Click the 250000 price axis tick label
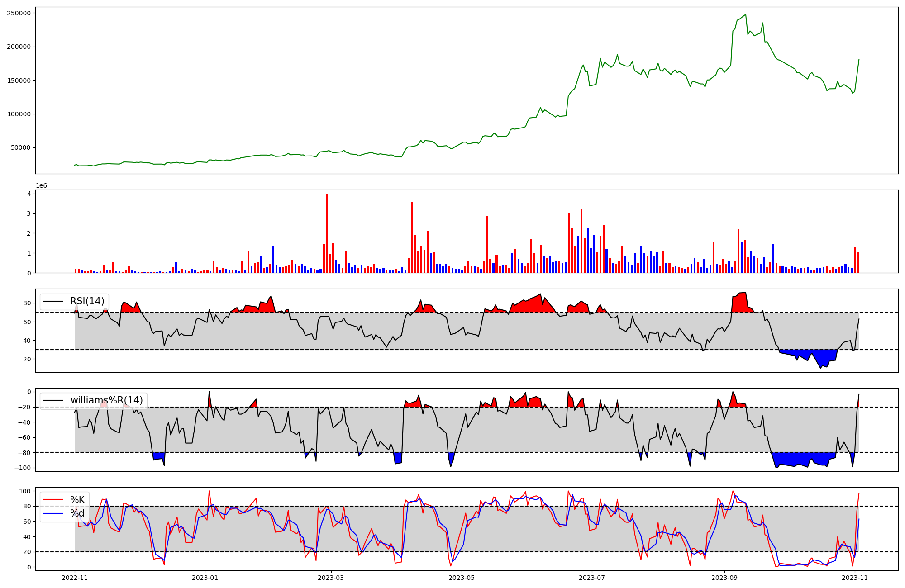The height and width of the screenshot is (588, 905). pyautogui.click(x=19, y=13)
